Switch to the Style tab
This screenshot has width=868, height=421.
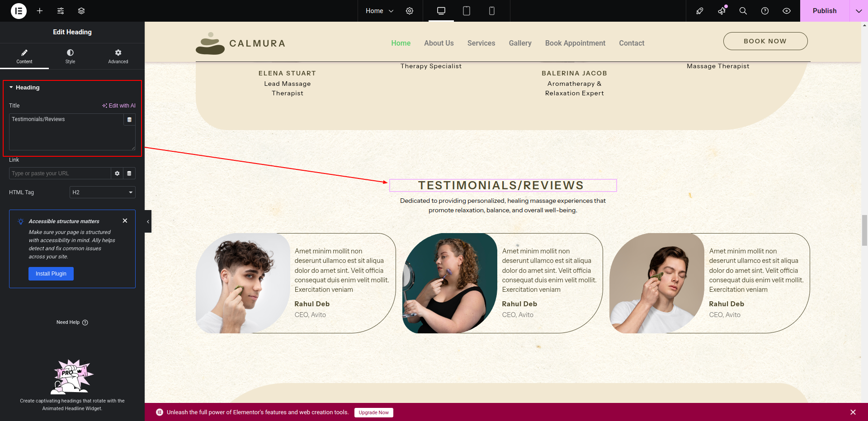pyautogui.click(x=70, y=56)
